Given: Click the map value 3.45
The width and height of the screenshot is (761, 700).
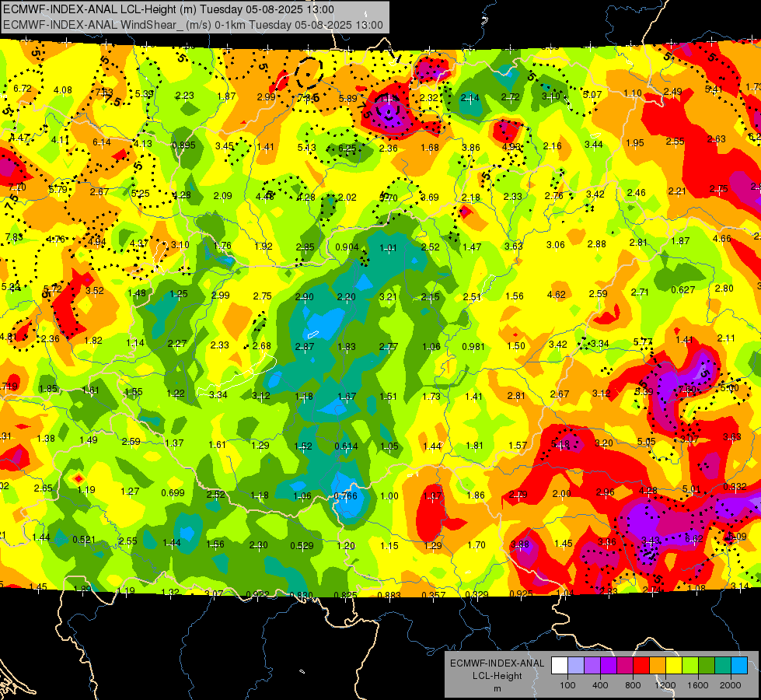Looking at the screenshot, I should (225, 146).
